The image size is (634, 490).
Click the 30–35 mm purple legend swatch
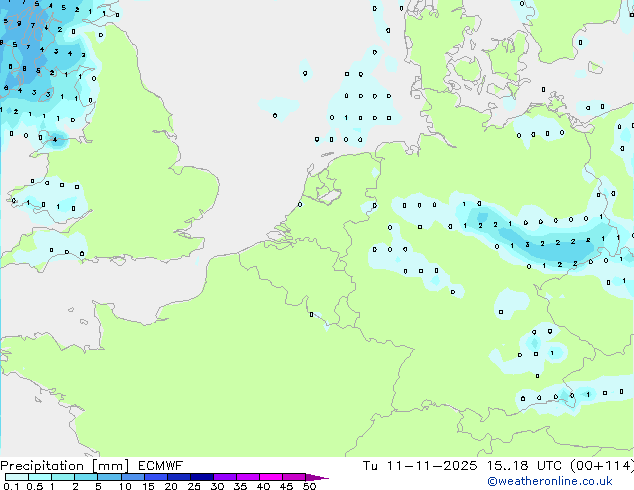tap(224, 477)
